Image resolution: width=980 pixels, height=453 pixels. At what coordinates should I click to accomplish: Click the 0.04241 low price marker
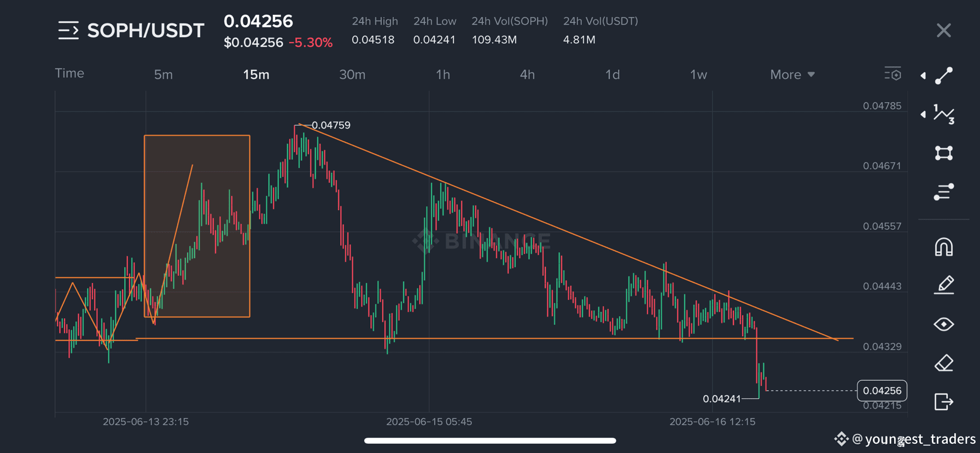pyautogui.click(x=722, y=399)
